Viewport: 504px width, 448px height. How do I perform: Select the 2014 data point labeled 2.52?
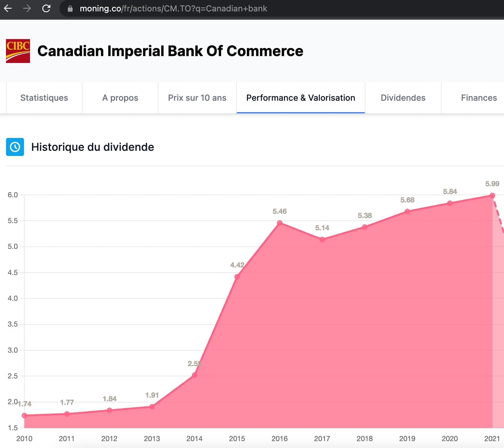point(194,375)
